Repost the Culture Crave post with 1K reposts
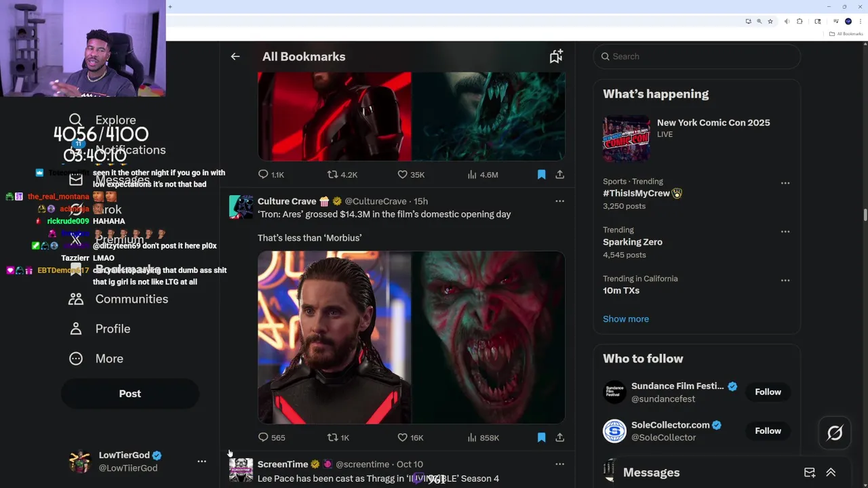 pos(338,438)
